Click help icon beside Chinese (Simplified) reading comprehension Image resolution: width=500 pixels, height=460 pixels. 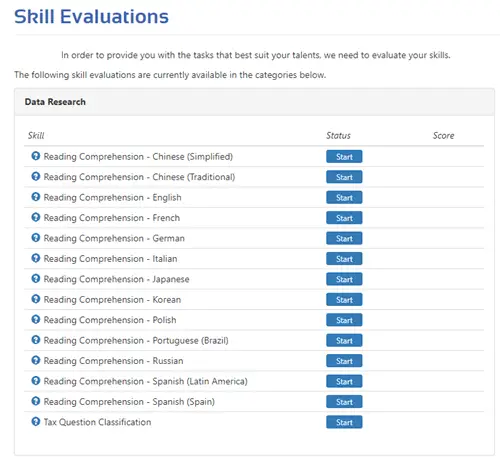(36, 156)
